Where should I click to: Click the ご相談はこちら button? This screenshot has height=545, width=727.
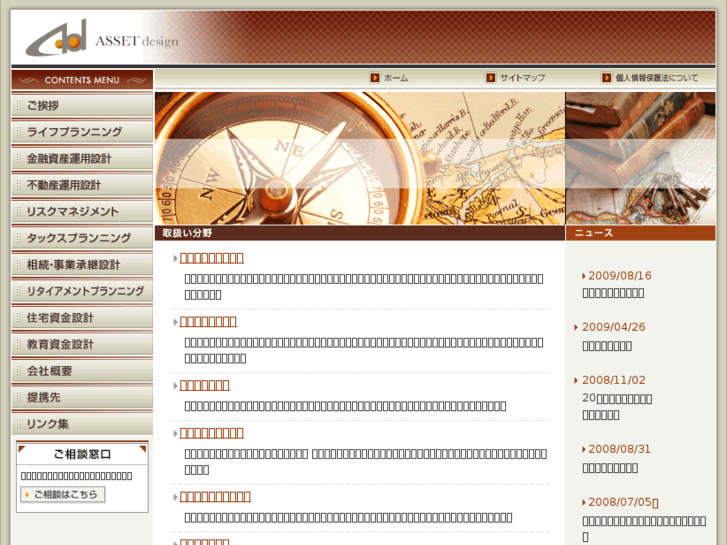[63, 494]
